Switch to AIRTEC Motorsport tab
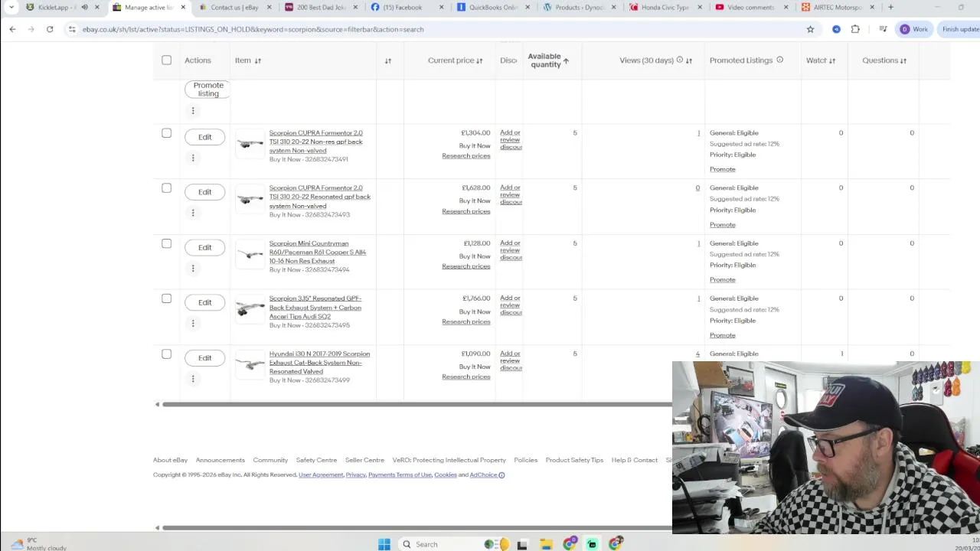The width and height of the screenshot is (980, 551). tap(837, 7)
